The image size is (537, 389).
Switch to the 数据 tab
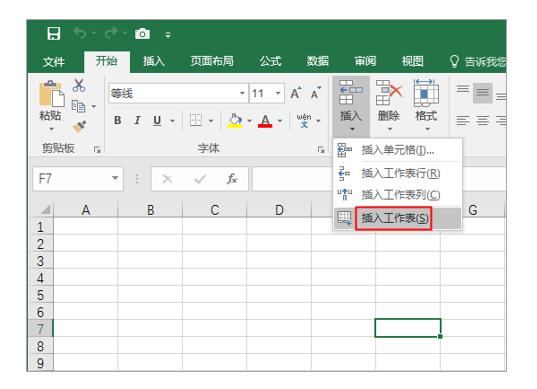pos(317,61)
